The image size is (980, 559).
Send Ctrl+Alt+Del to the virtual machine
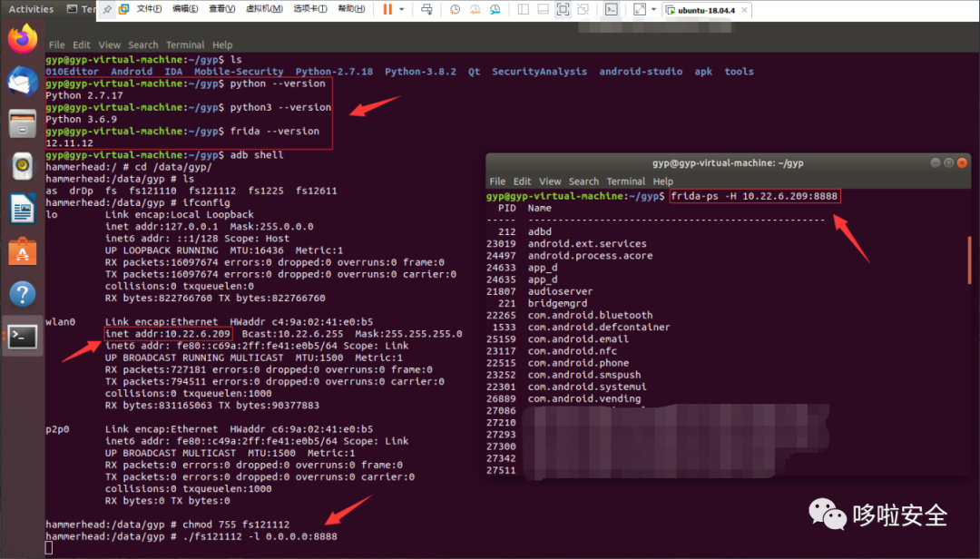click(426, 9)
